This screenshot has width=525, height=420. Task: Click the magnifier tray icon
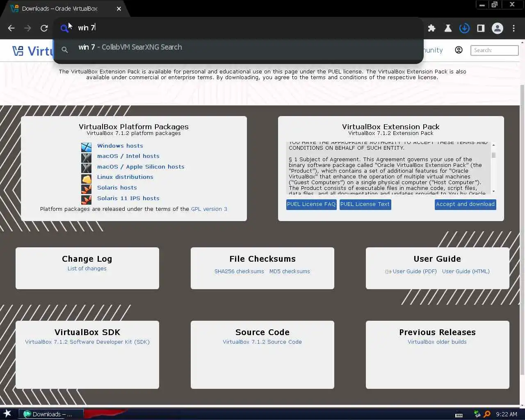click(487, 414)
